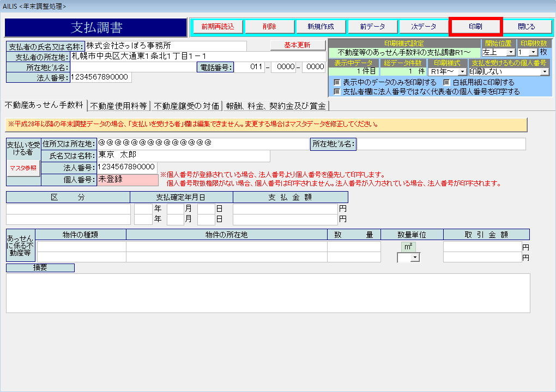556x392 pixels.
Task: Expand the 支払を受けるもの個人番号 dropdown
Action: tap(545, 71)
